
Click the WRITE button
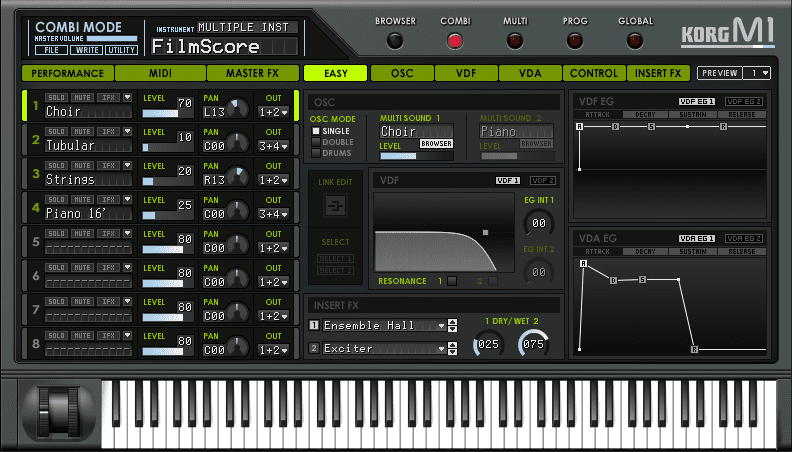pyautogui.click(x=87, y=50)
